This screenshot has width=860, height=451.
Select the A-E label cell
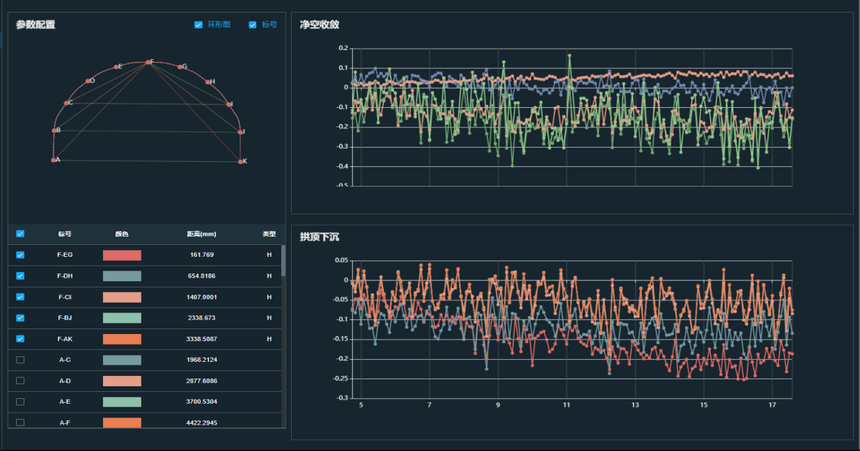point(65,402)
